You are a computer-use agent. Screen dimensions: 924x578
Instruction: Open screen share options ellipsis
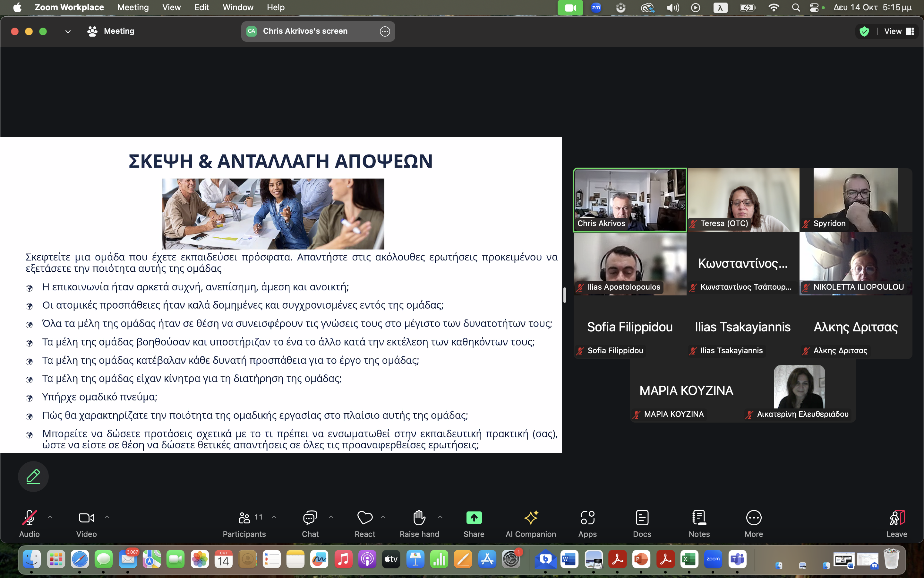pos(385,31)
